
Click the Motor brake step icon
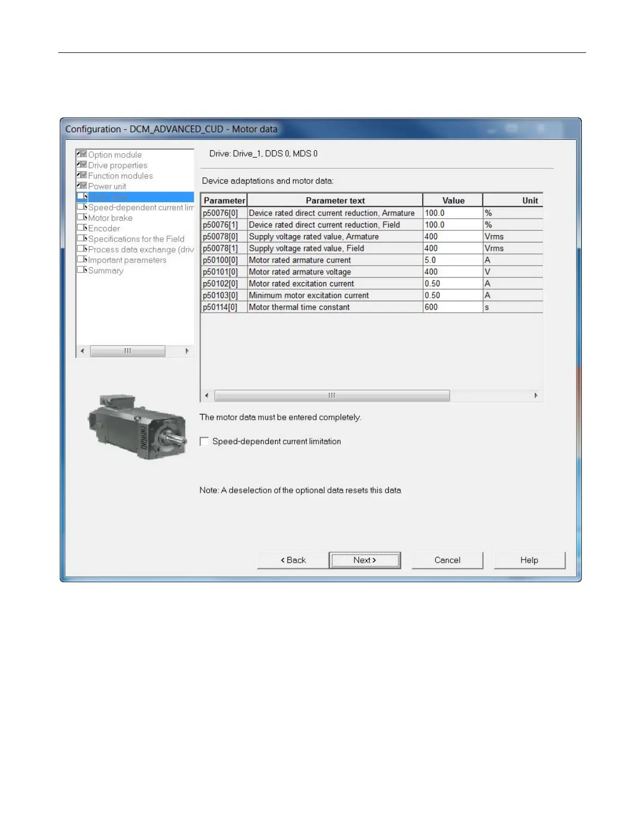click(82, 218)
